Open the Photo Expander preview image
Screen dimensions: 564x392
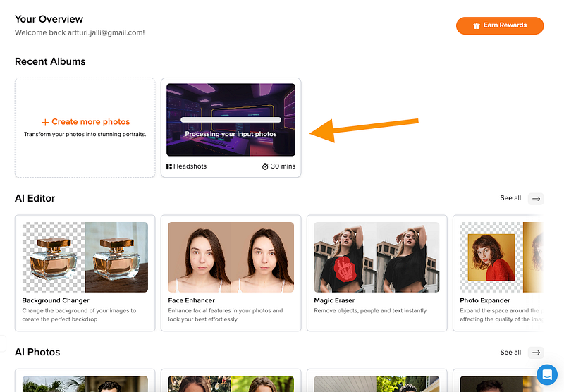tap(501, 257)
